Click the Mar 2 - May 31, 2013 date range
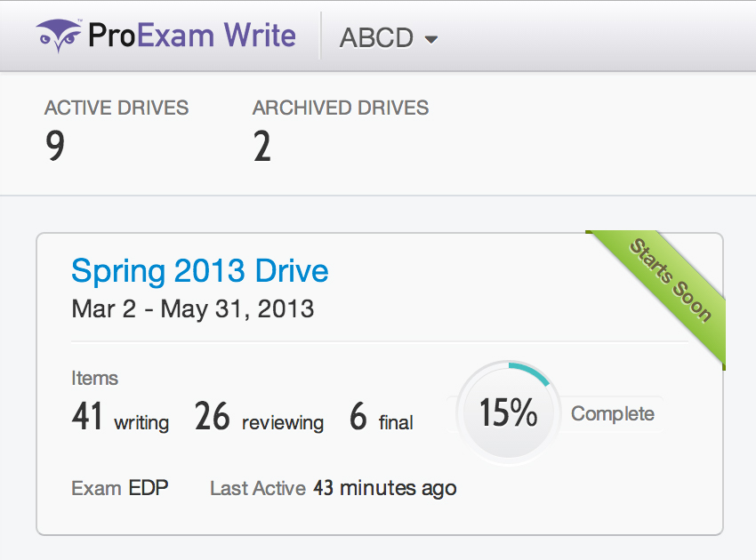Image resolution: width=756 pixels, height=560 pixels. [192, 309]
